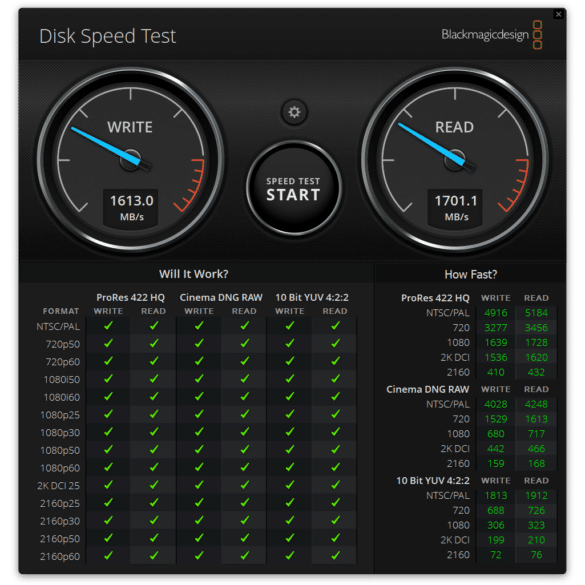Click the Cinema DNG NTSC/PAL write value 4028
Image resolution: width=585 pixels, height=585 pixels.
tap(496, 404)
